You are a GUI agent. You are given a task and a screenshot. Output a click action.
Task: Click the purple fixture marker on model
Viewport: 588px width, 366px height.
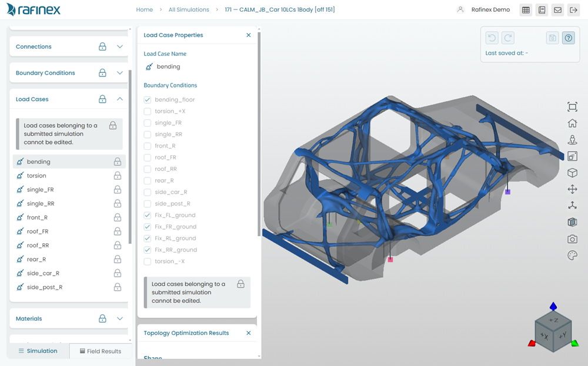pyautogui.click(x=508, y=192)
